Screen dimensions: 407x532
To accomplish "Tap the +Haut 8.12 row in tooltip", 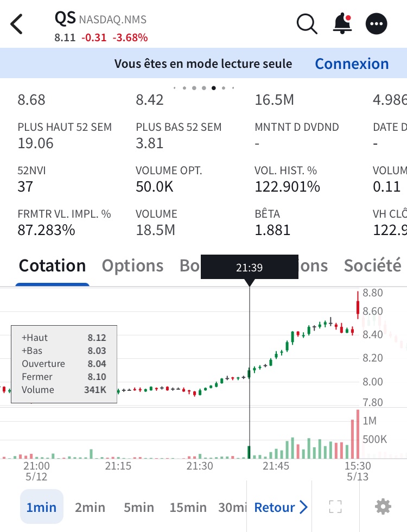I will tap(64, 338).
